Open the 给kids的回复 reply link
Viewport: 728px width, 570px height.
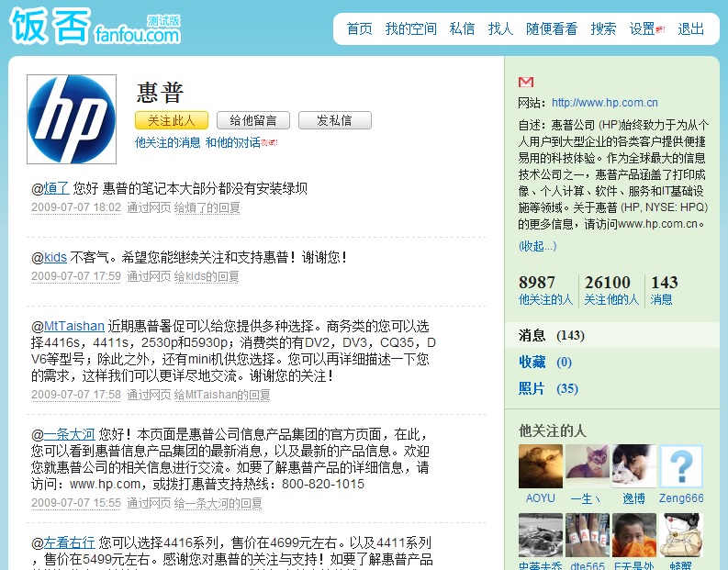(x=207, y=276)
